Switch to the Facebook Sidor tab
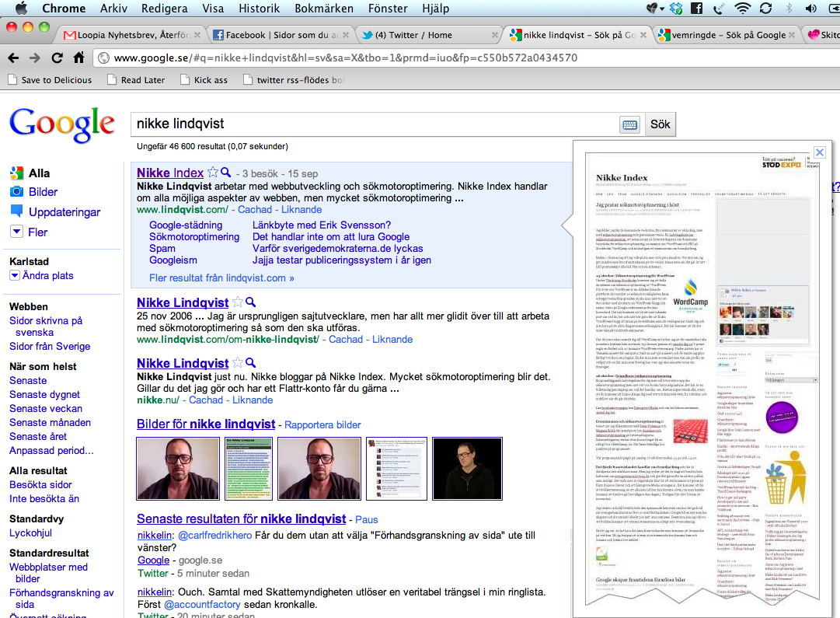 click(281, 35)
